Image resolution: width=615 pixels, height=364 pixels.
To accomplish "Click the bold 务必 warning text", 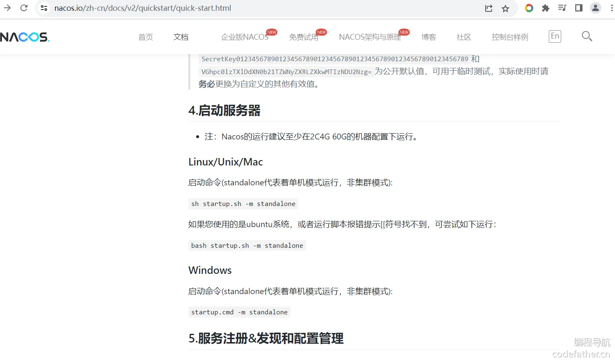I will point(207,84).
